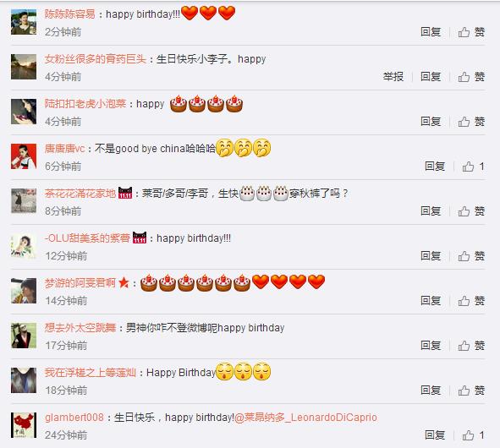Image resolution: width=500 pixels, height=448 pixels.
Task: Like glambert008's comment
Action: pos(473,435)
